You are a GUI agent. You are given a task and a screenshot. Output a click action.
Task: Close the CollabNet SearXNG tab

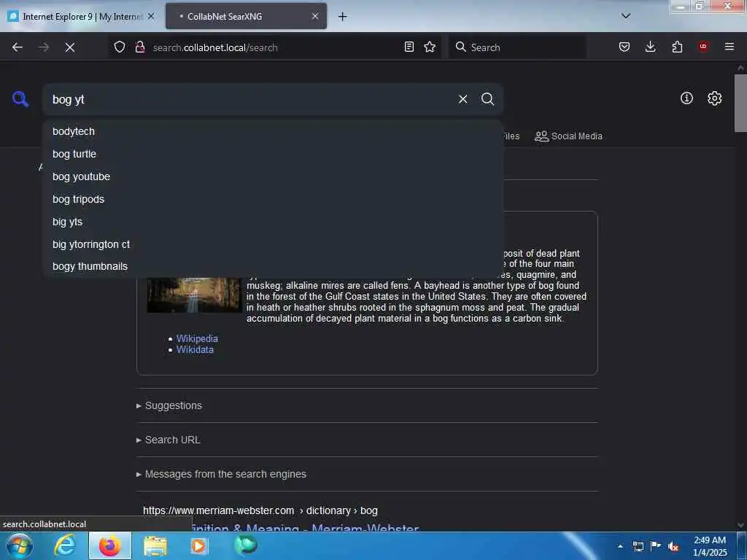pos(315,16)
